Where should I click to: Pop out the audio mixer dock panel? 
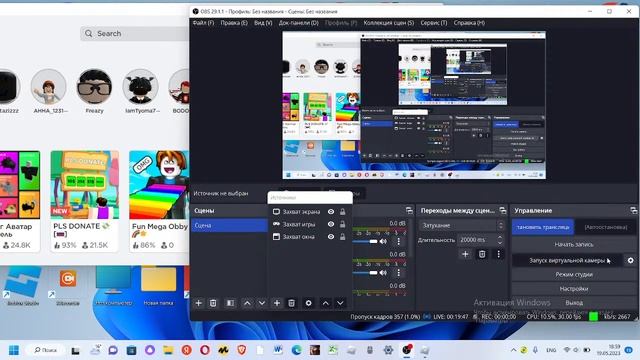pyautogui.click(x=409, y=210)
